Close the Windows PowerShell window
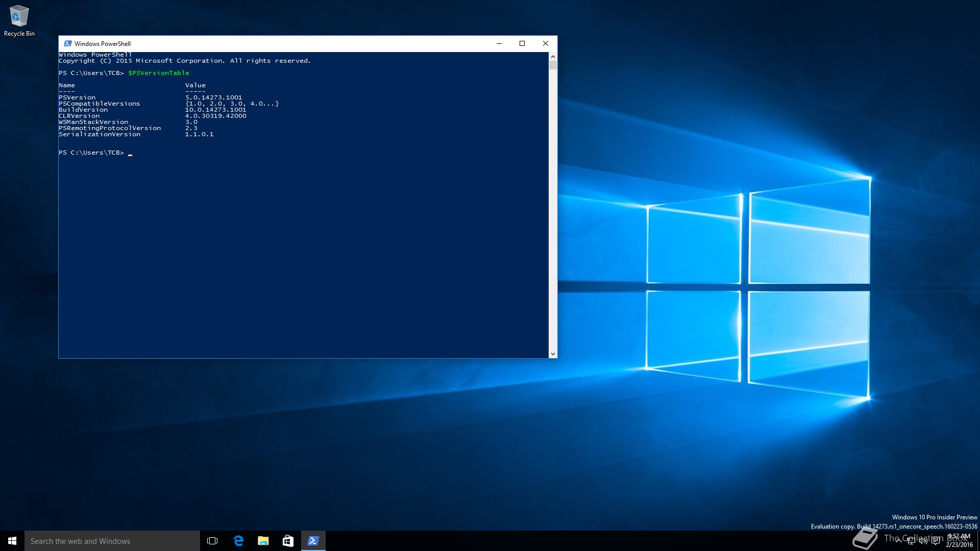The height and width of the screenshot is (551, 980). [546, 43]
